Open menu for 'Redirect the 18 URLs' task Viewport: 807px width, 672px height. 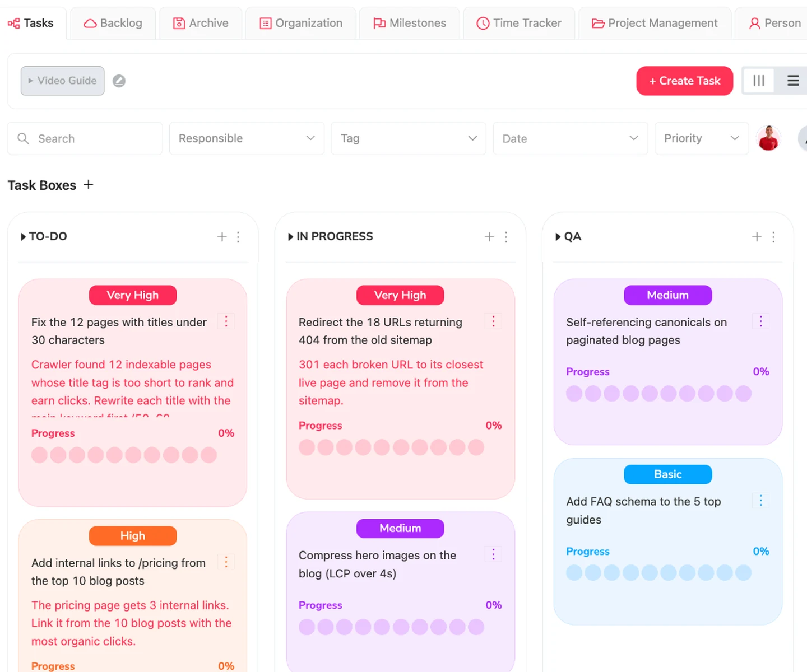pyautogui.click(x=493, y=321)
